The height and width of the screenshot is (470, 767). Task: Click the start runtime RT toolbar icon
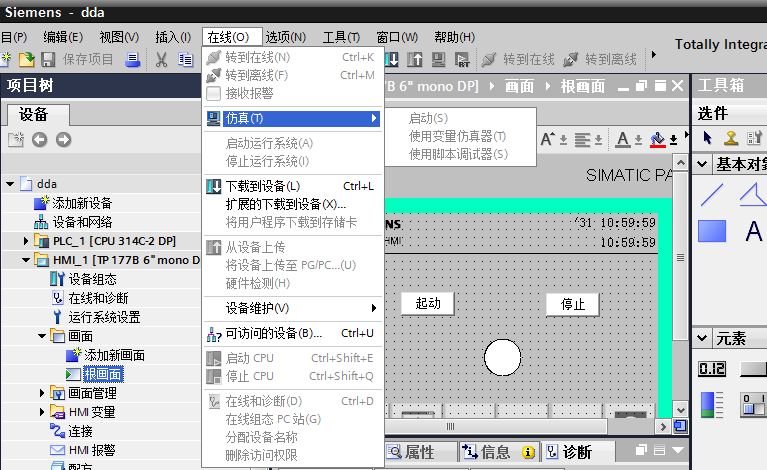[462, 60]
